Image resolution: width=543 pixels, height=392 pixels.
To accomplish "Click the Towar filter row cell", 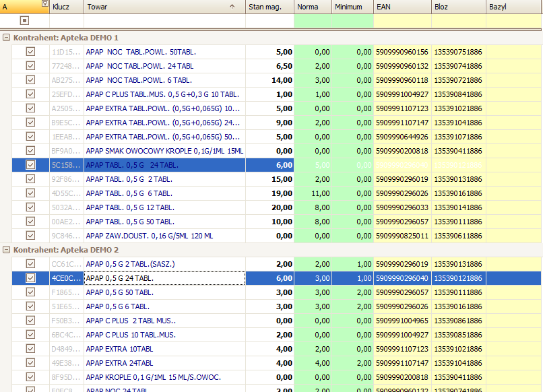I will point(164,21).
